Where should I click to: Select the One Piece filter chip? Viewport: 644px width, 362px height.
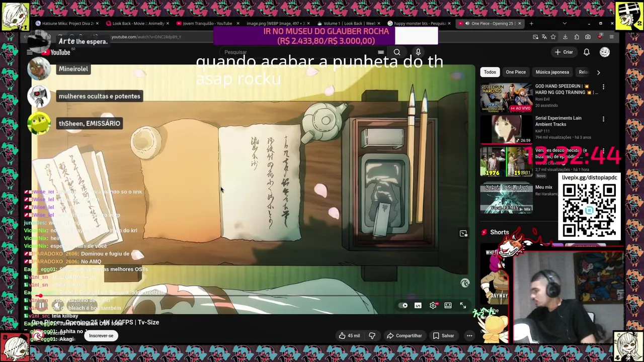coord(516,72)
